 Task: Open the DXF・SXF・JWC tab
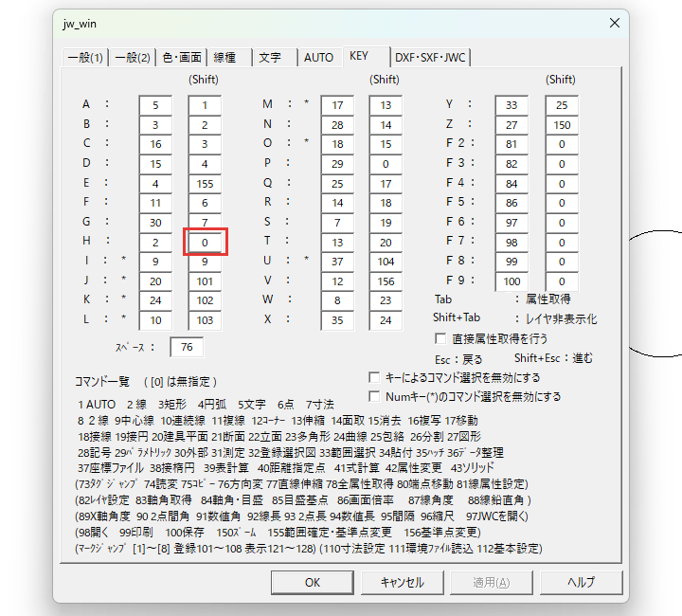point(430,58)
